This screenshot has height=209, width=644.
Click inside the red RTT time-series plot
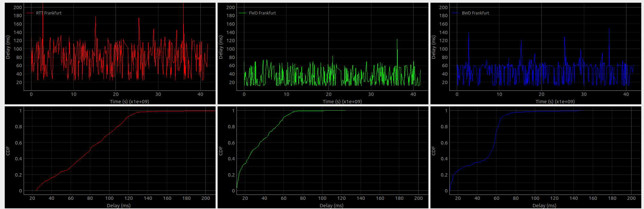click(x=120, y=47)
